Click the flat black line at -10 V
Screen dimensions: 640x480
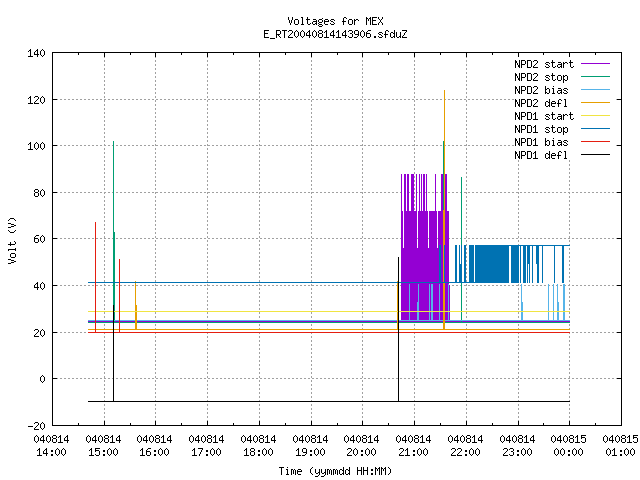coord(329,402)
